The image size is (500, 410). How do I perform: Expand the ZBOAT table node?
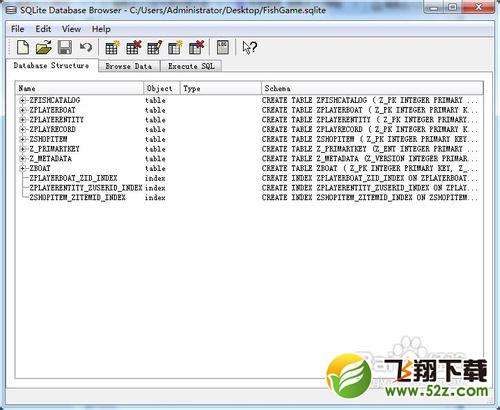22,168
